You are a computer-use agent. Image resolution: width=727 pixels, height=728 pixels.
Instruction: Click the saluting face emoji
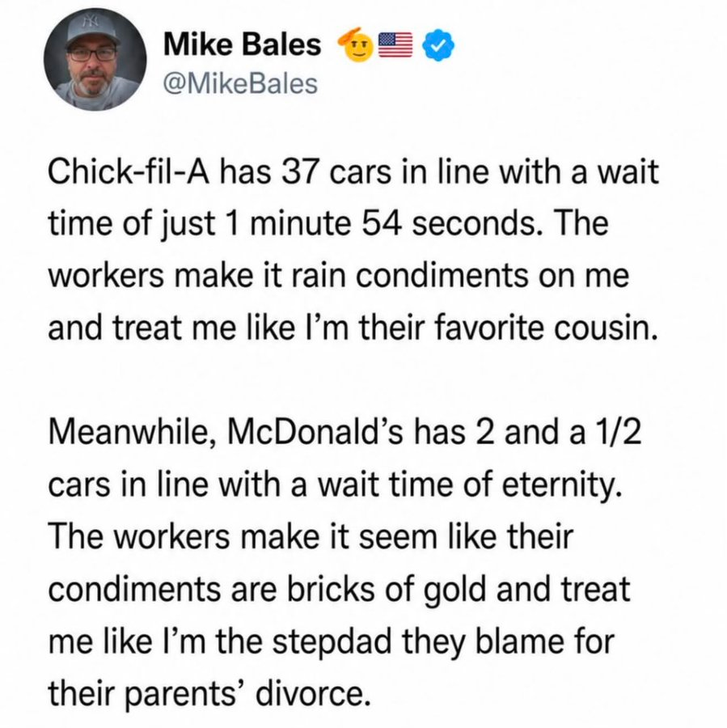[x=356, y=44]
